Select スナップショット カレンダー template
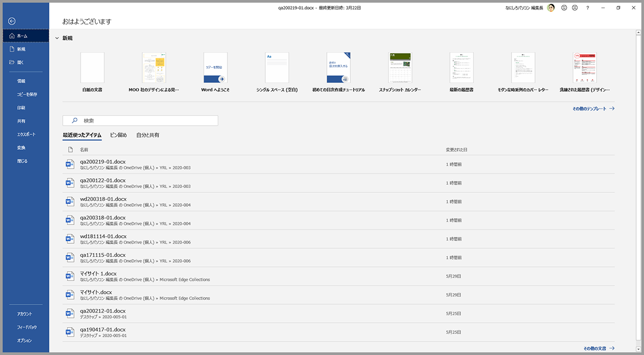644x355 pixels. click(400, 73)
